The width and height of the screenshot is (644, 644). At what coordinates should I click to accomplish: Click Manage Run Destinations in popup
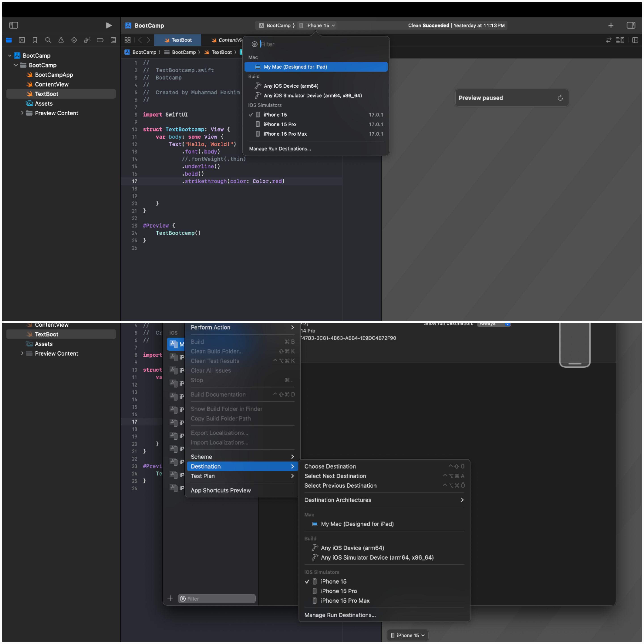point(280,149)
